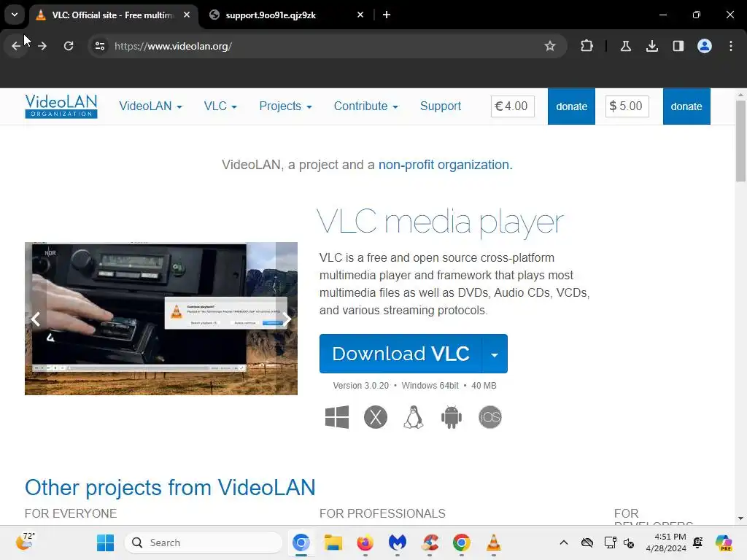Open a new browser tab
The height and width of the screenshot is (560, 747).
387,15
